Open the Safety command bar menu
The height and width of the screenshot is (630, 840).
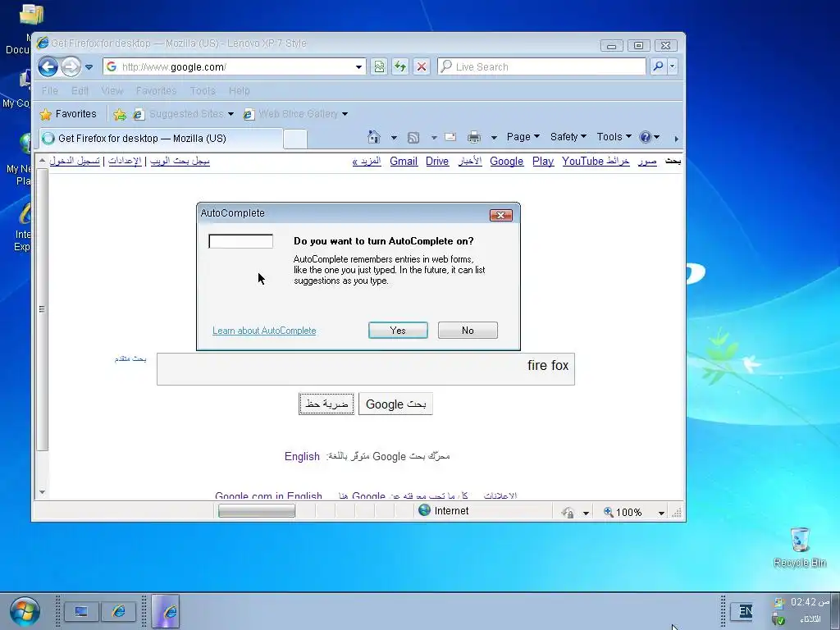[x=568, y=137]
